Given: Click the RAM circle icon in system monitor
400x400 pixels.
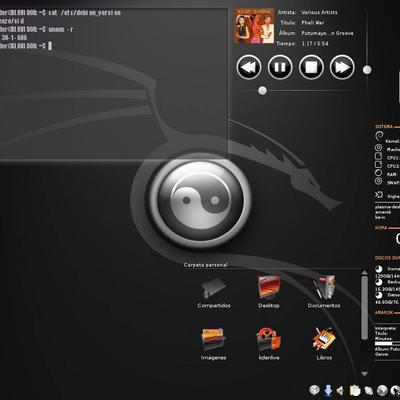Looking at the screenshot, I should [378, 173].
